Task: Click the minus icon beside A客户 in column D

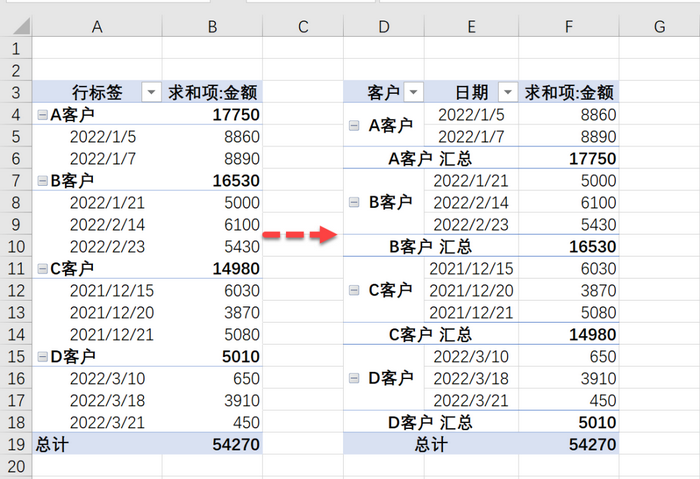Action: (x=354, y=126)
